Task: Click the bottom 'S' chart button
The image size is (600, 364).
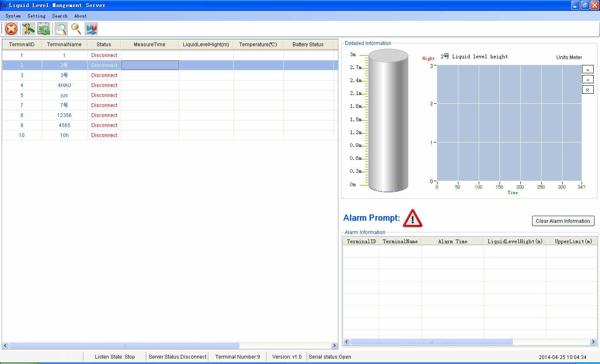Action: coord(587,90)
